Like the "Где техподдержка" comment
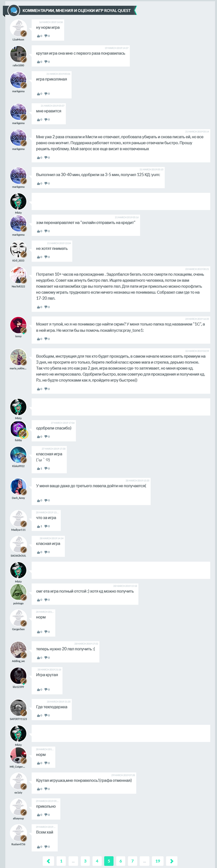Viewport: 217px width, 868px height. tap(39, 715)
